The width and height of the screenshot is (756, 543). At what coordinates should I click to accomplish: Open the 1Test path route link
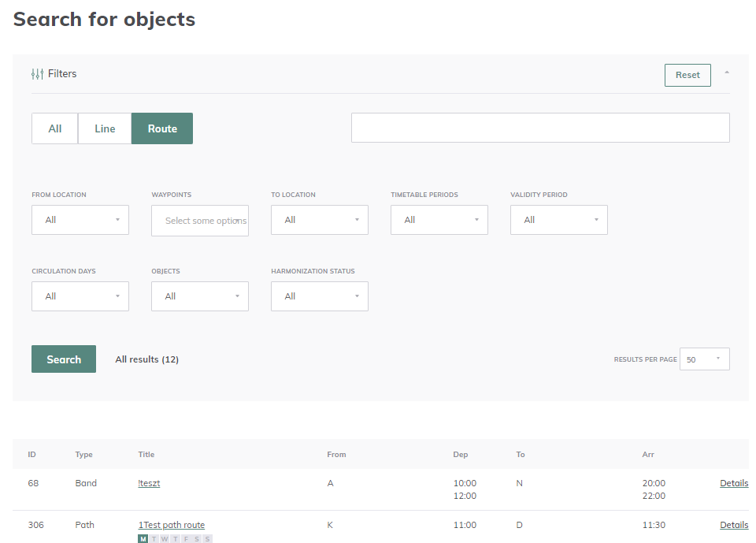pyautogui.click(x=172, y=525)
